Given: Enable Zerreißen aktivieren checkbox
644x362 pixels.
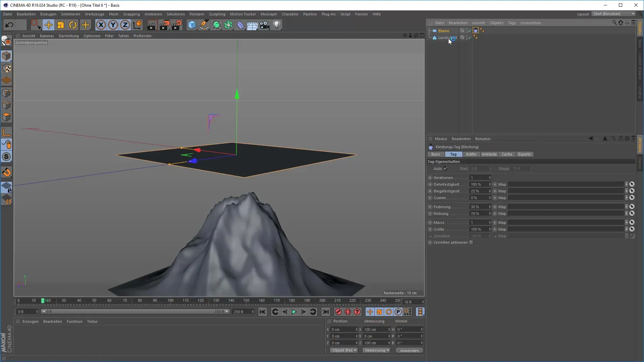Looking at the screenshot, I should 471,242.
